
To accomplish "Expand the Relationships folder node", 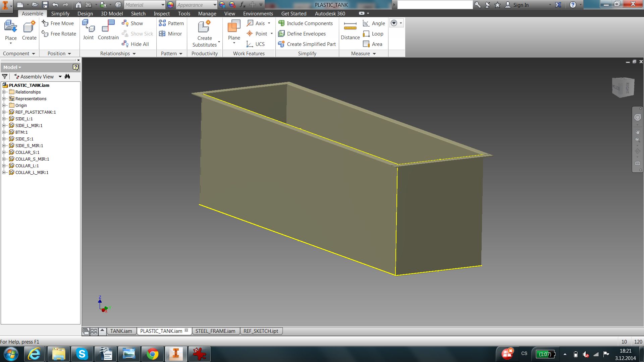I will (x=4, y=92).
